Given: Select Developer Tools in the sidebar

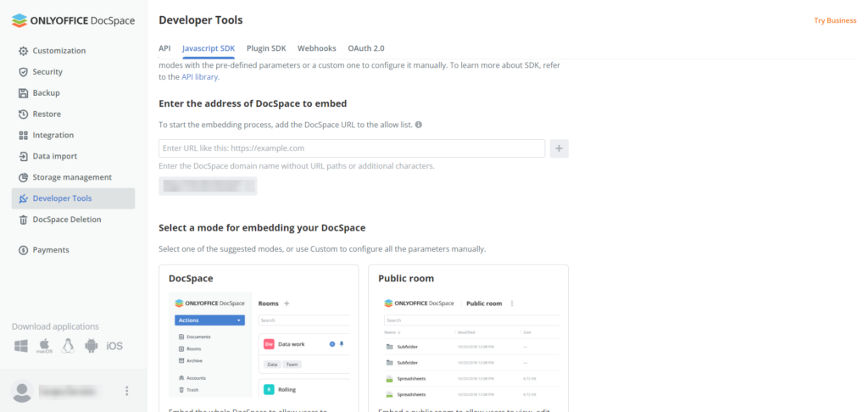Looking at the screenshot, I should pyautogui.click(x=73, y=198).
